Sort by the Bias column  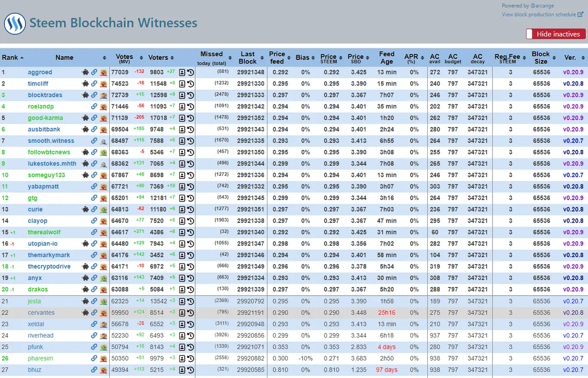[x=305, y=57]
